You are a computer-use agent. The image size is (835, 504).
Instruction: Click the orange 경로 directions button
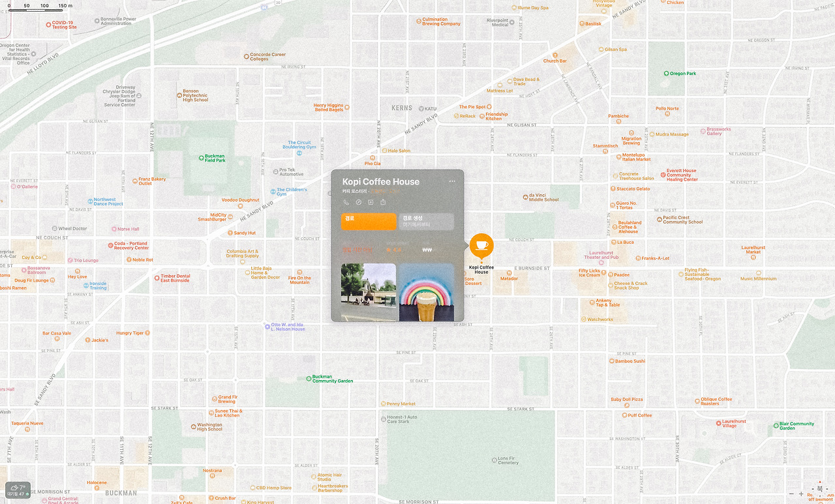coord(369,222)
